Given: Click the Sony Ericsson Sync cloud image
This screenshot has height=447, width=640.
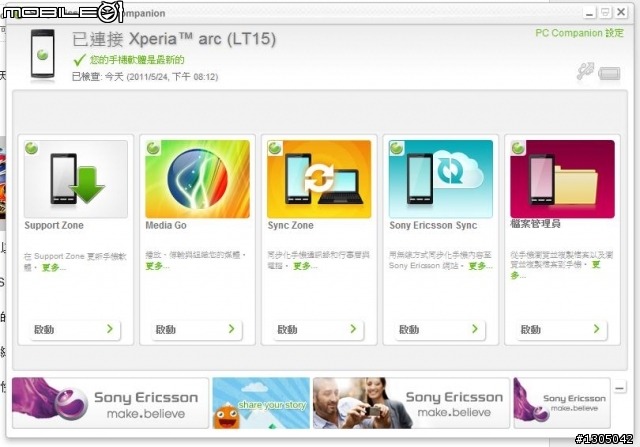Looking at the screenshot, I should tap(441, 179).
